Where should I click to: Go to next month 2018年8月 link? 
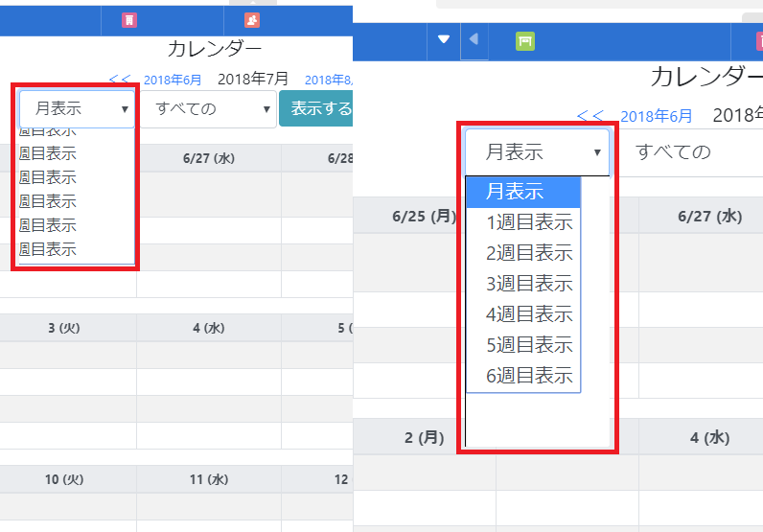click(329, 80)
